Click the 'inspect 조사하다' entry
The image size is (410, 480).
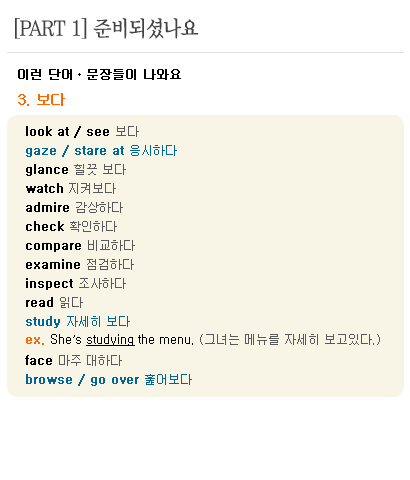point(76,284)
